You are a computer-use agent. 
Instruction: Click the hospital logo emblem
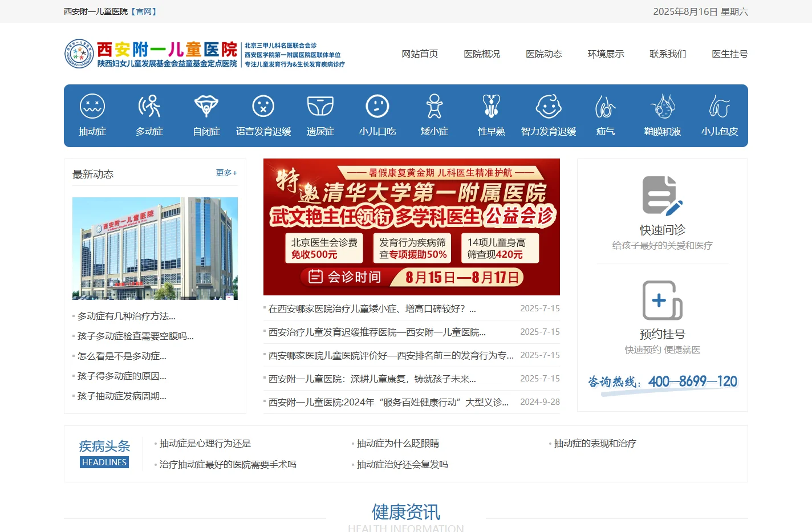tap(79, 54)
